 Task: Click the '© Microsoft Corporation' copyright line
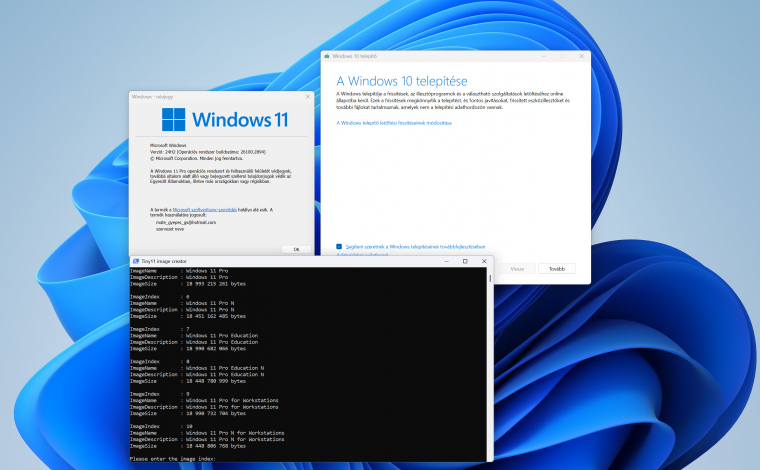(x=196, y=158)
